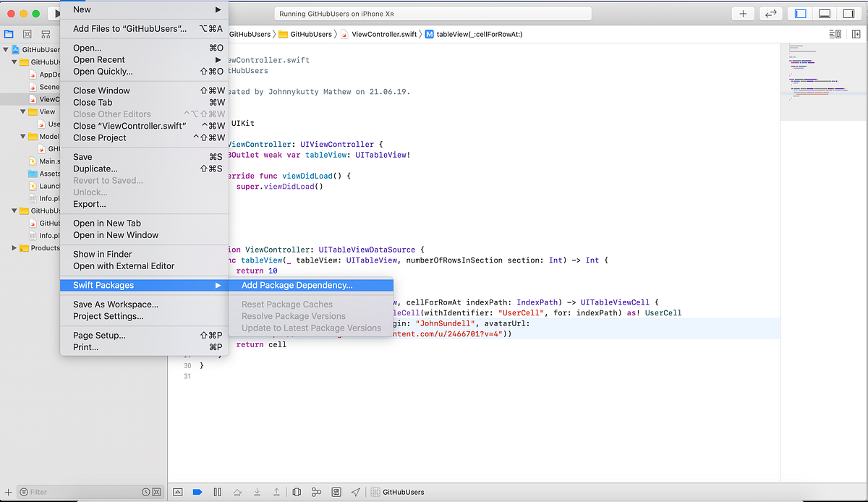Toggle the Navigator panel visibility
Image resolution: width=868 pixels, height=502 pixels.
click(x=802, y=13)
